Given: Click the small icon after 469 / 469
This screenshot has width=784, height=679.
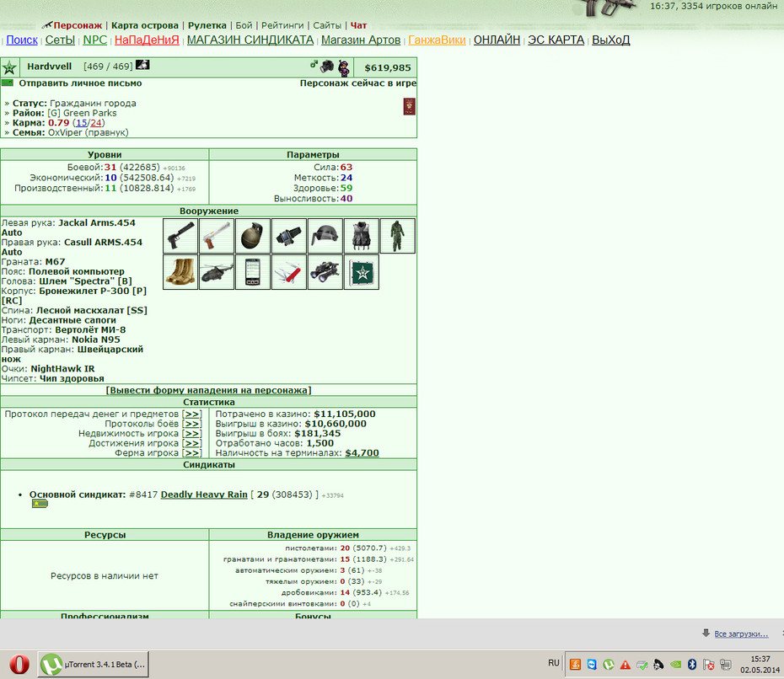Looking at the screenshot, I should click(142, 65).
